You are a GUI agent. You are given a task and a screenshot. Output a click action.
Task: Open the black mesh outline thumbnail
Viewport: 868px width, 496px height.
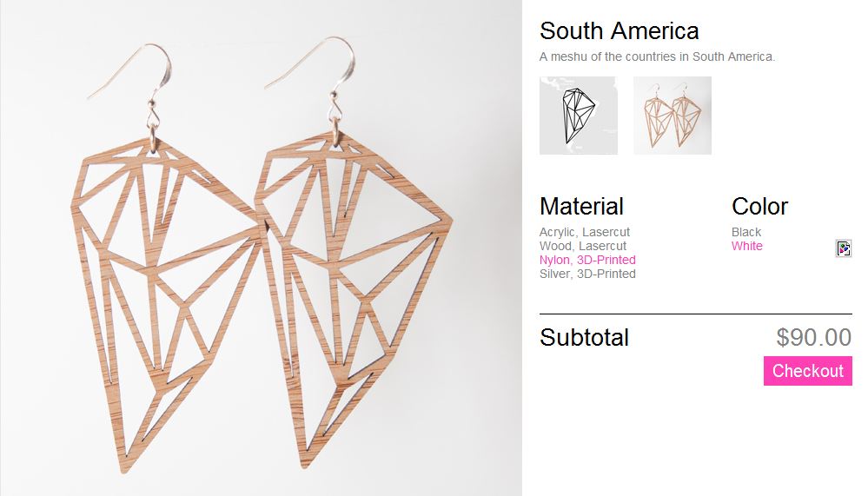click(579, 116)
